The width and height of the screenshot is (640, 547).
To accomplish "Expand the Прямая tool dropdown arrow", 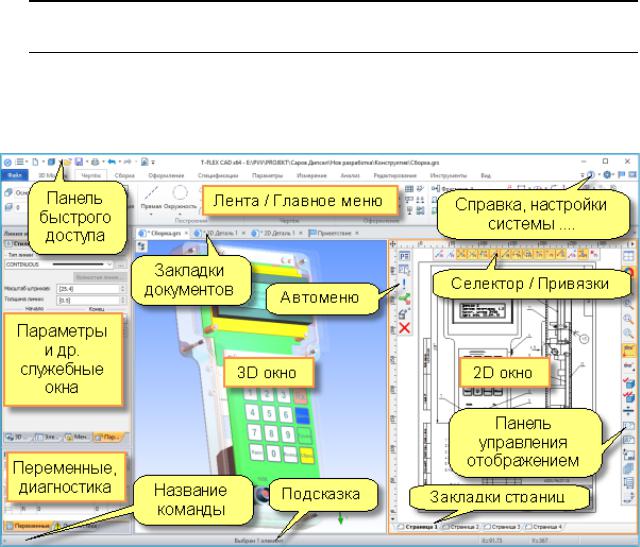I will [x=151, y=213].
